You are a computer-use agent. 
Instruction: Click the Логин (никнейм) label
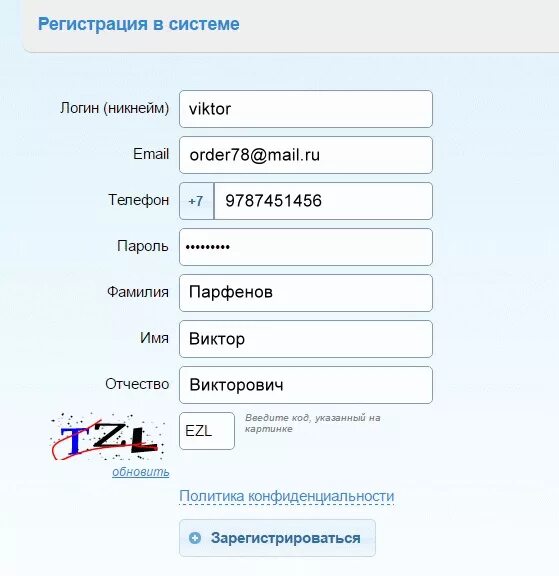click(x=115, y=108)
